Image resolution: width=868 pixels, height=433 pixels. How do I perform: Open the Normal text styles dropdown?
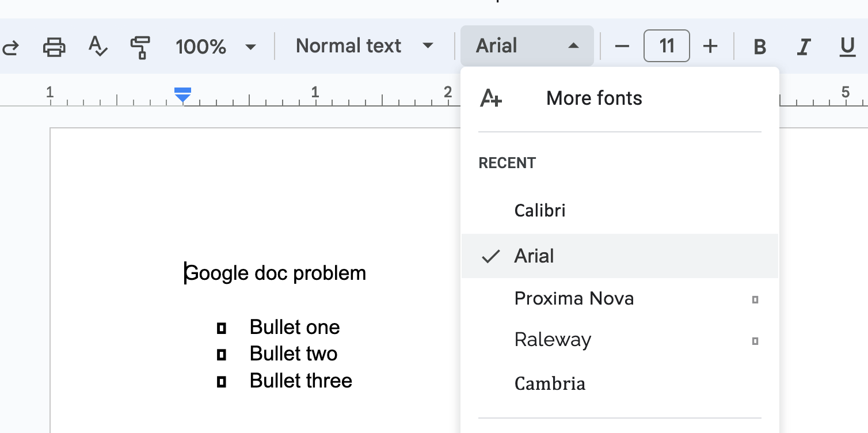click(x=364, y=46)
